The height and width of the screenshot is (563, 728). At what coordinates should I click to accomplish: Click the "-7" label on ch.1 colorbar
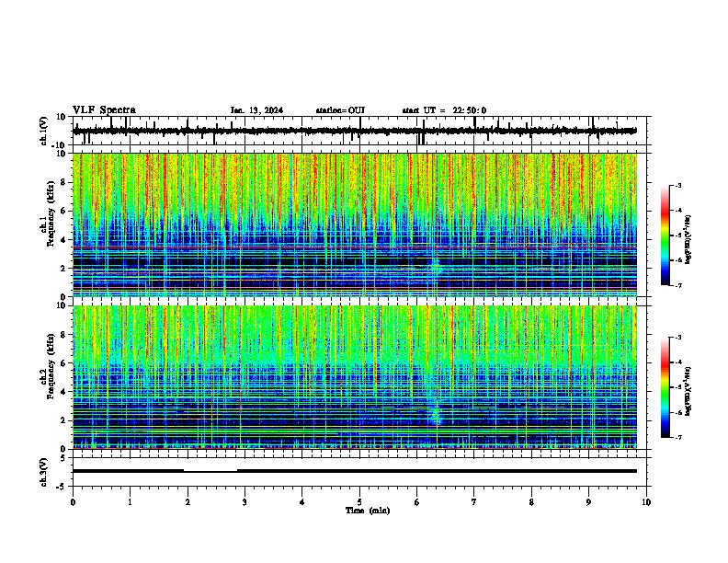678,285
